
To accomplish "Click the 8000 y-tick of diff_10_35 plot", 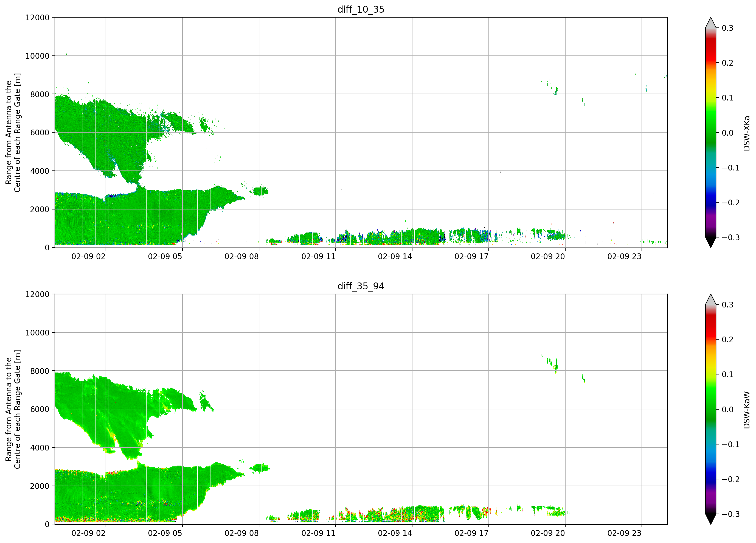I will click(x=40, y=94).
